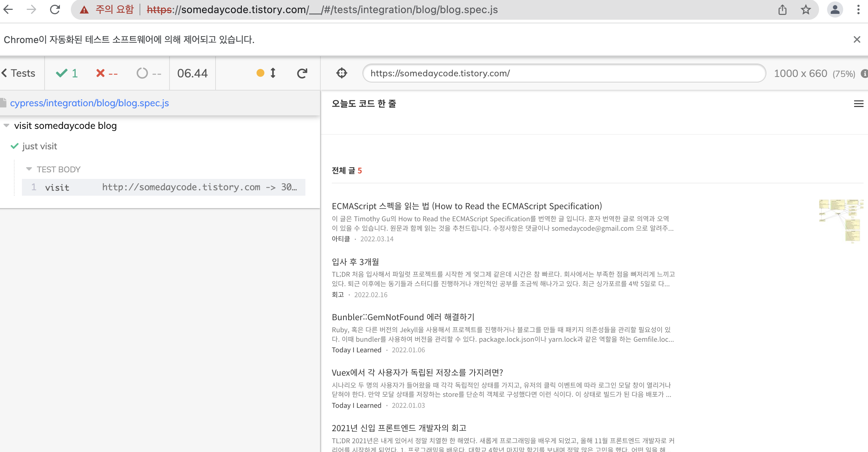The image size is (868, 452).
Task: Click the share page icon in address bar
Action: point(782,9)
